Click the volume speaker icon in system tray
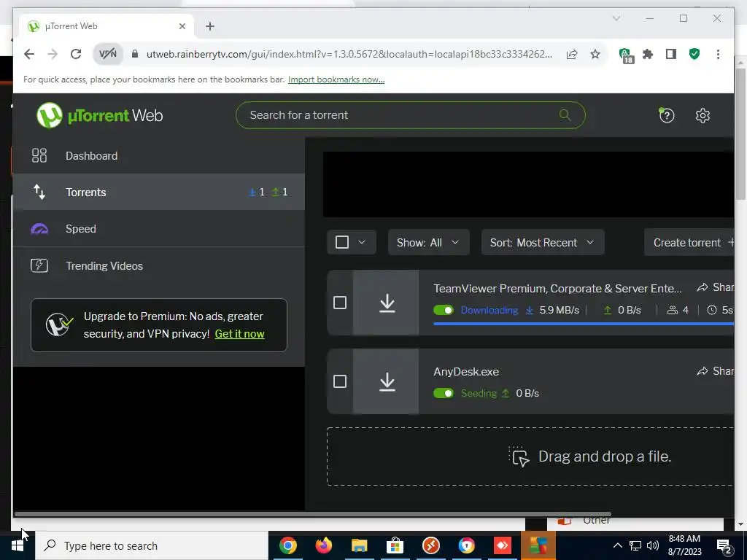 pyautogui.click(x=653, y=545)
